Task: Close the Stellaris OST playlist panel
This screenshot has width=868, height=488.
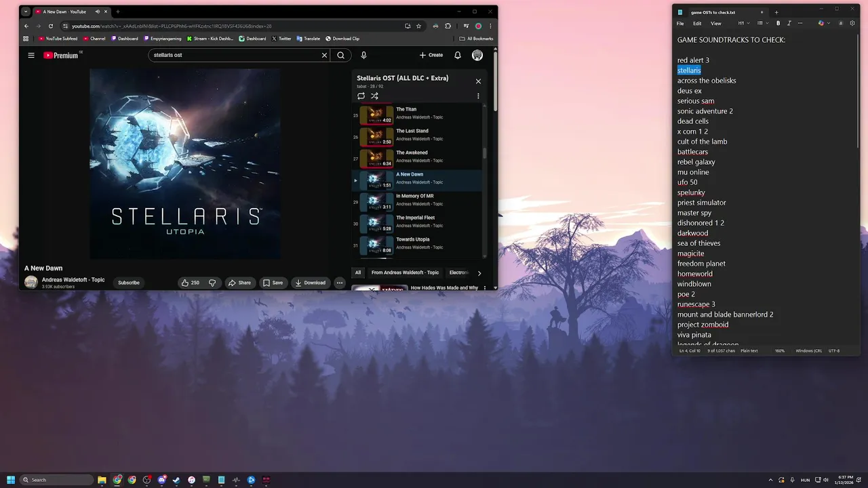Action: [x=478, y=81]
